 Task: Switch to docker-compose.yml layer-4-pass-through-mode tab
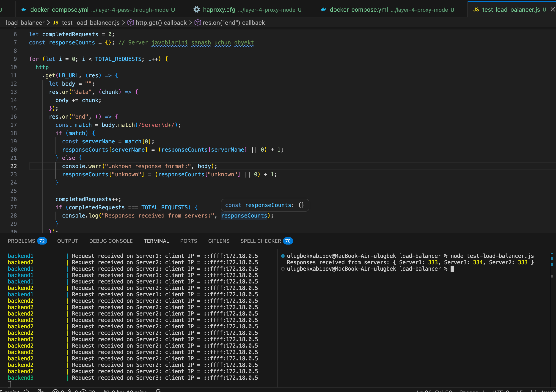pyautogui.click(x=102, y=10)
